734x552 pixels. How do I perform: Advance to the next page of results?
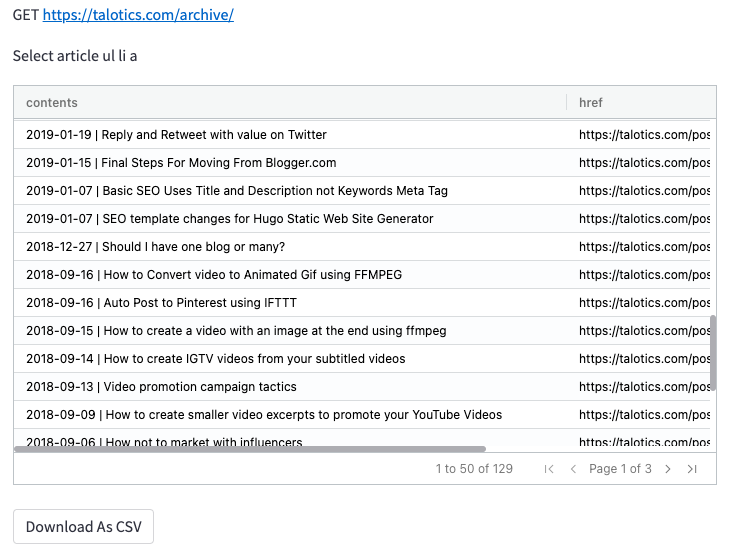pyautogui.click(x=668, y=469)
